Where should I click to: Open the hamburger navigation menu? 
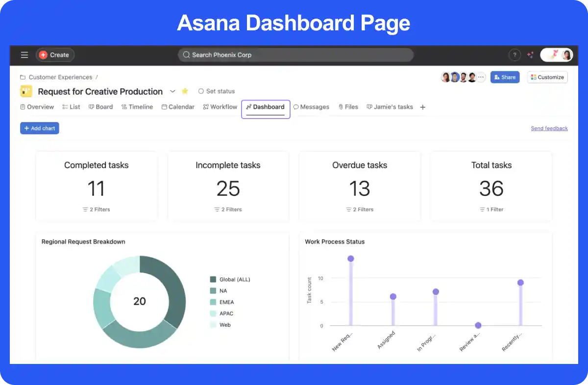24,55
